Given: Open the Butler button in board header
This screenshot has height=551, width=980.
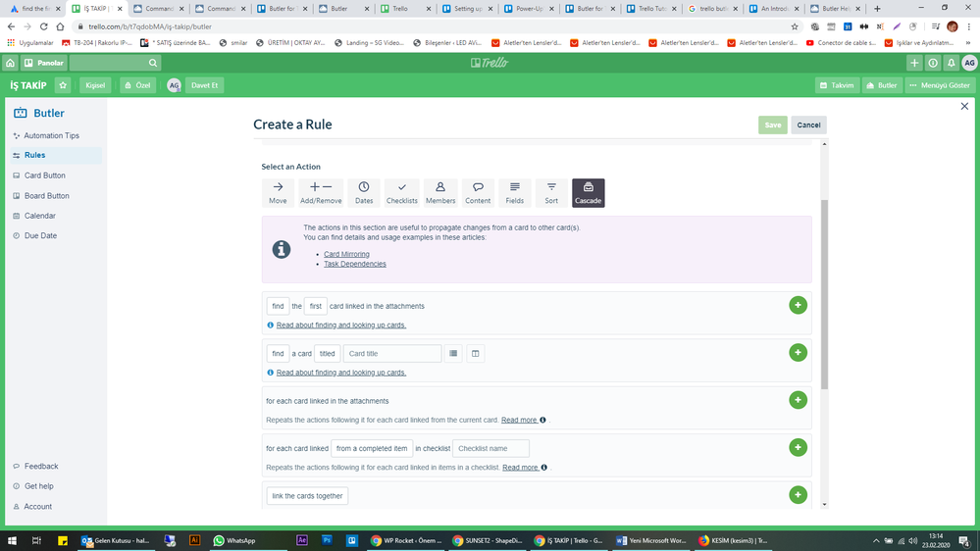Looking at the screenshot, I should point(882,85).
